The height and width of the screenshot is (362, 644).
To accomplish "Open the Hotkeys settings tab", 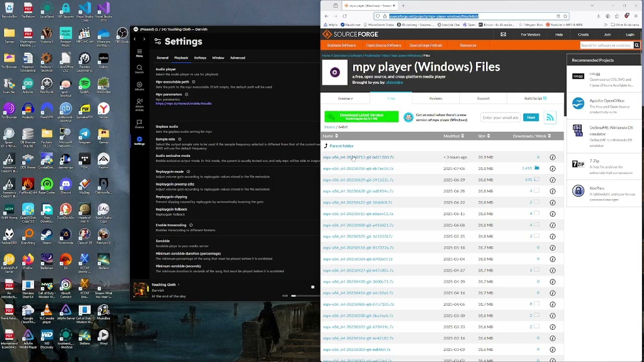I will pos(200,58).
